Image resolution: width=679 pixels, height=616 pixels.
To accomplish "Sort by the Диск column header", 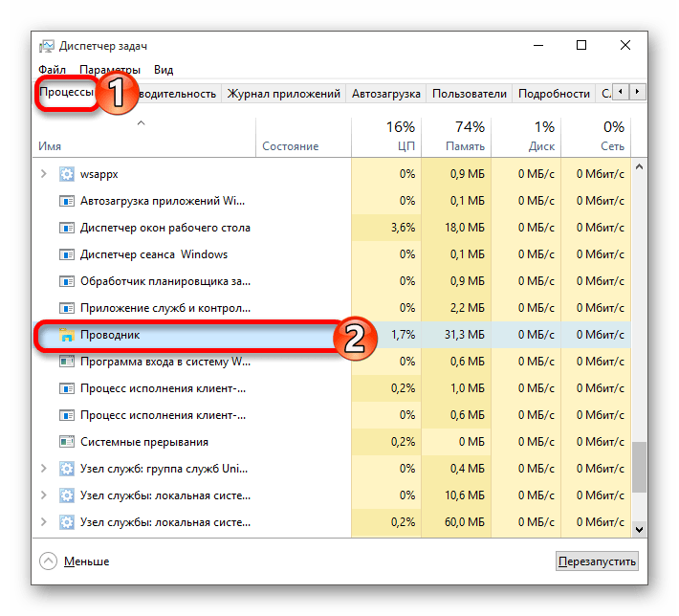I will 526,137.
